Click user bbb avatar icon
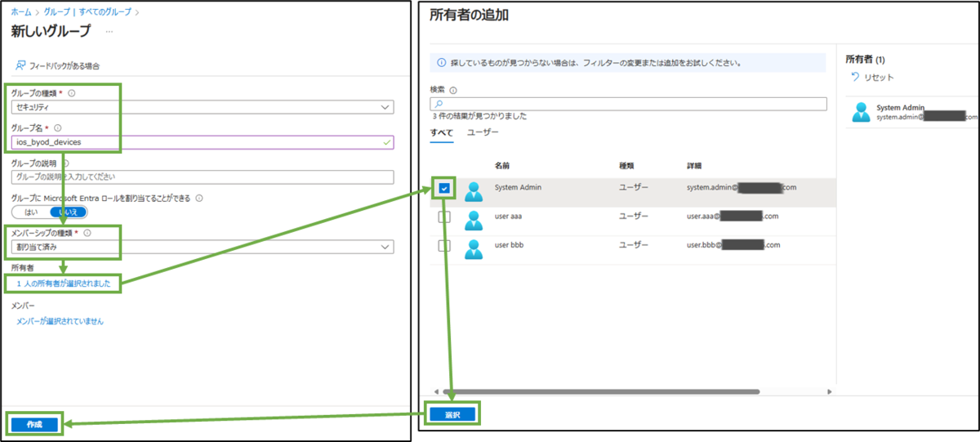This screenshot has width=980, height=442. [x=474, y=248]
